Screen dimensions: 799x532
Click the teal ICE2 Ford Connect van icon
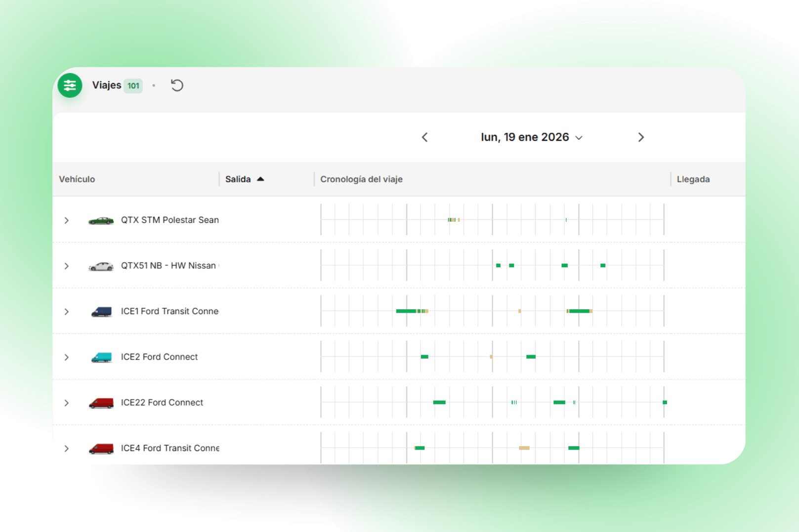click(x=101, y=357)
